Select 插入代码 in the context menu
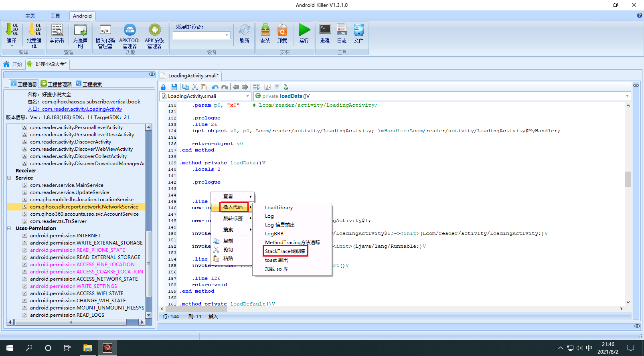 pos(233,207)
